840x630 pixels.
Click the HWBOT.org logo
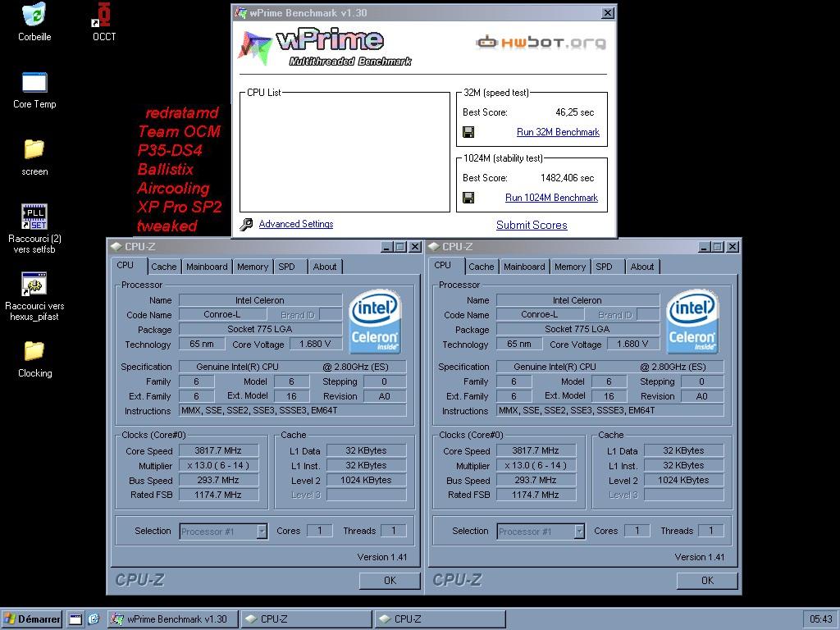point(541,43)
